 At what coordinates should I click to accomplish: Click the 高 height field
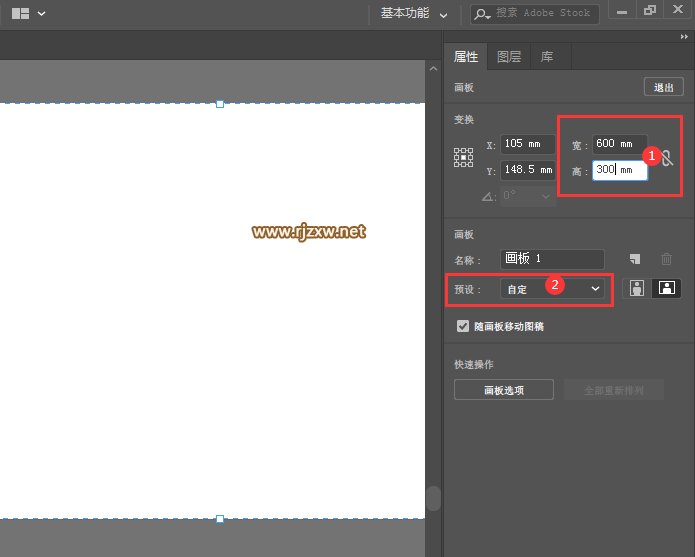click(x=620, y=170)
